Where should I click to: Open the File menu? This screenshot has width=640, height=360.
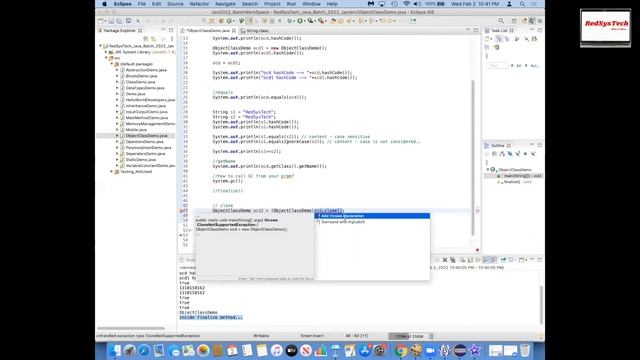click(x=142, y=4)
